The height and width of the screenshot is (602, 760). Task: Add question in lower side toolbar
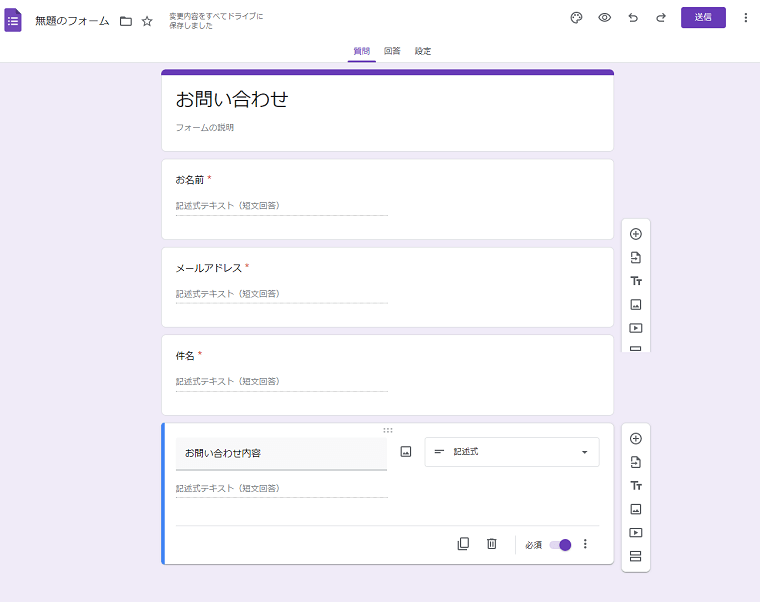(636, 439)
